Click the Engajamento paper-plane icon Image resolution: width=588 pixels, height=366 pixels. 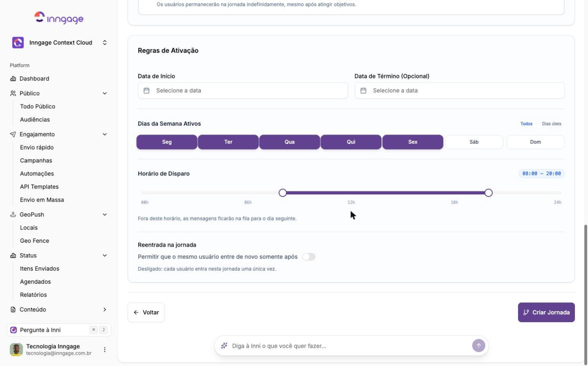pyautogui.click(x=13, y=135)
